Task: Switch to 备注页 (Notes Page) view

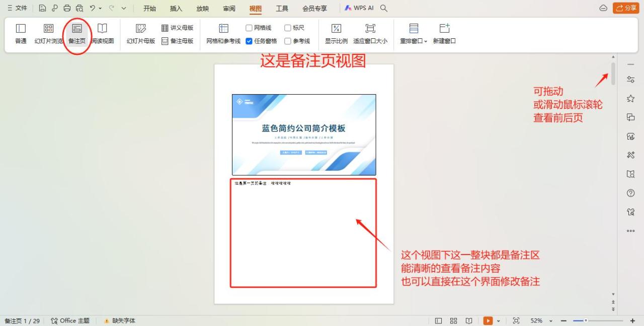Action: pyautogui.click(x=76, y=34)
